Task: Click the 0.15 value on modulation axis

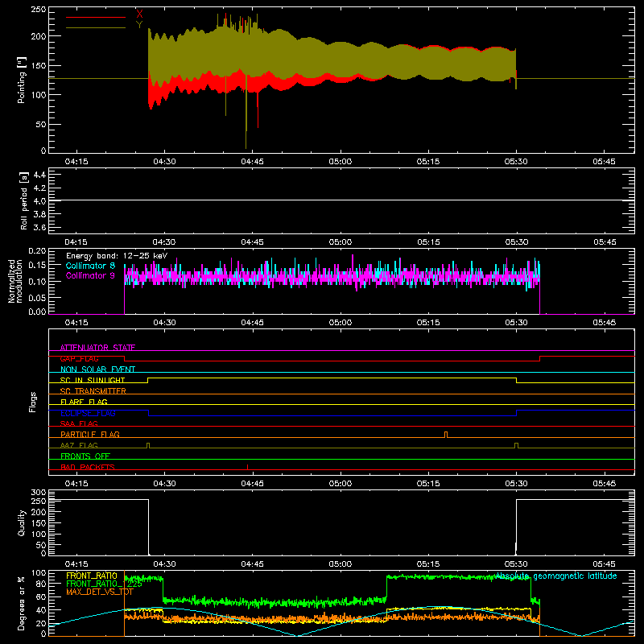Action: pos(38,265)
